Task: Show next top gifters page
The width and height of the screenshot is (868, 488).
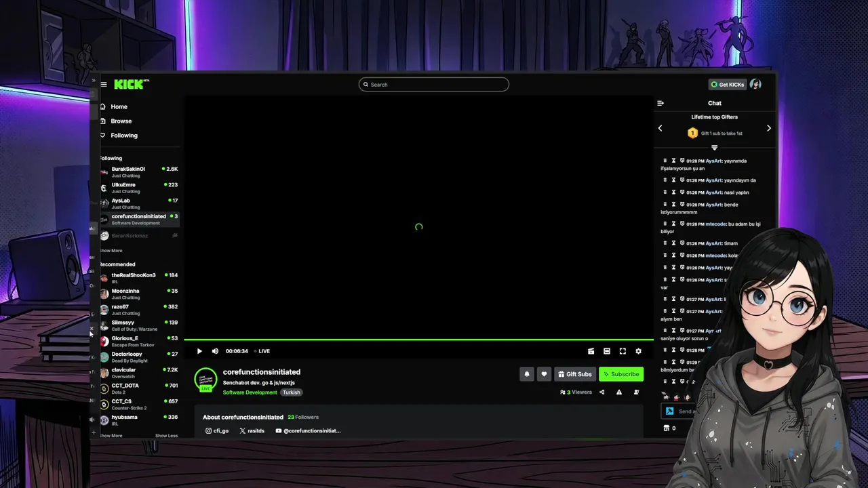Action: click(x=768, y=128)
